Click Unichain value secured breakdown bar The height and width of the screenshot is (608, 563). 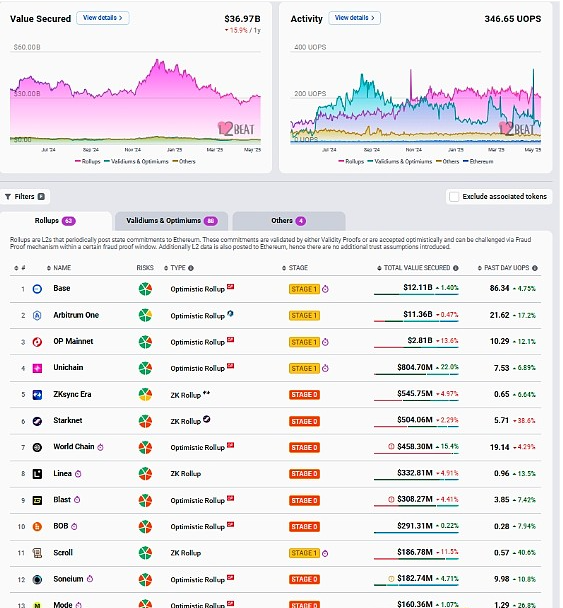[x=416, y=374]
